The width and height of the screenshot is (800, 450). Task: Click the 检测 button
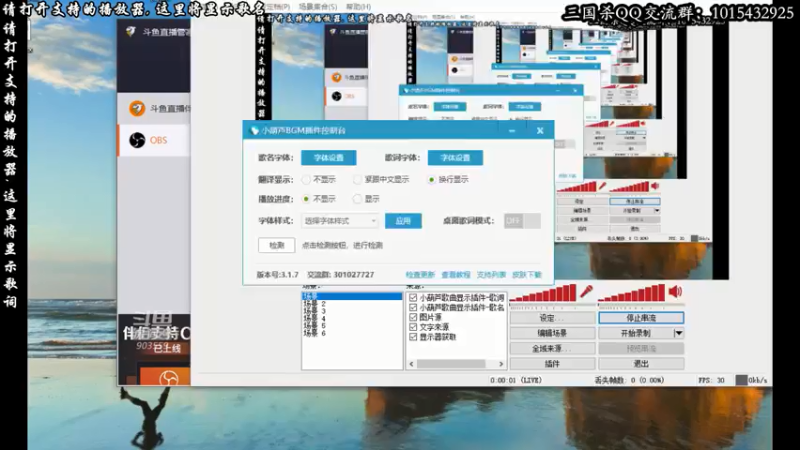[x=277, y=245]
